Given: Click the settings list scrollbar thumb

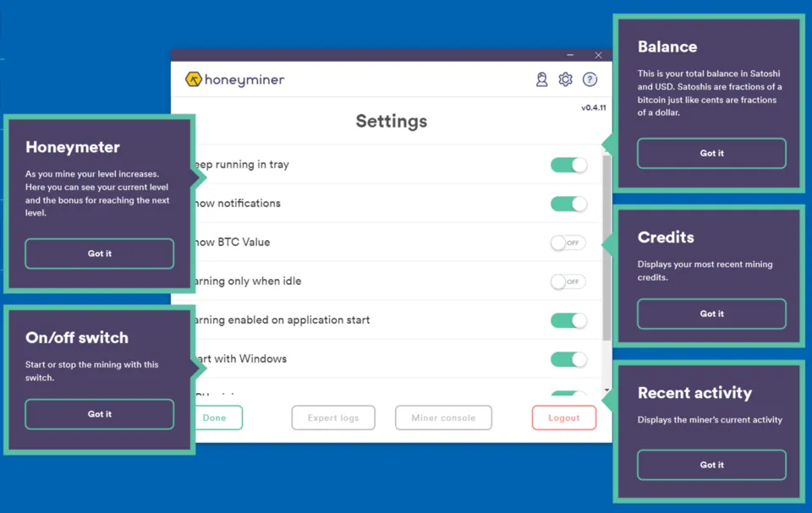Looking at the screenshot, I should point(607,248).
